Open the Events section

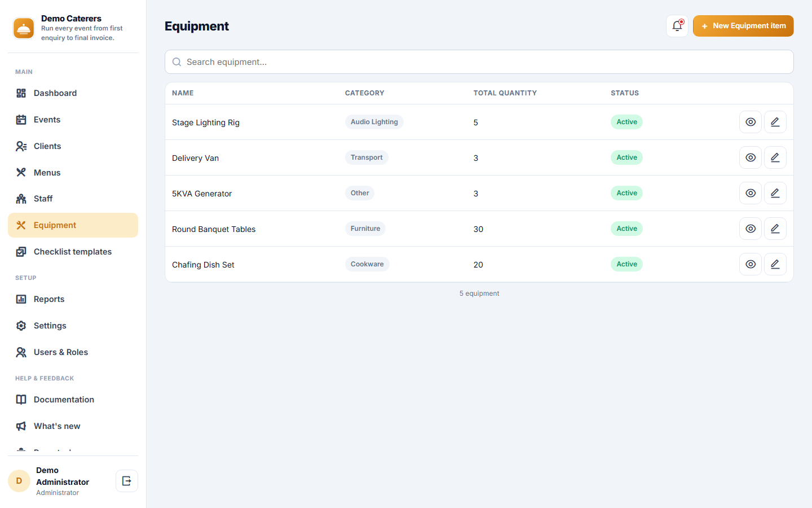point(73,120)
